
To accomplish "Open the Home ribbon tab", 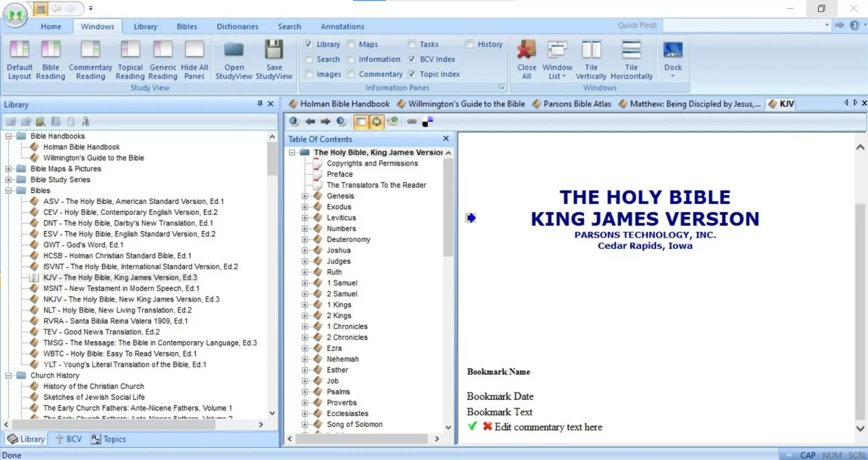I will coord(51,26).
